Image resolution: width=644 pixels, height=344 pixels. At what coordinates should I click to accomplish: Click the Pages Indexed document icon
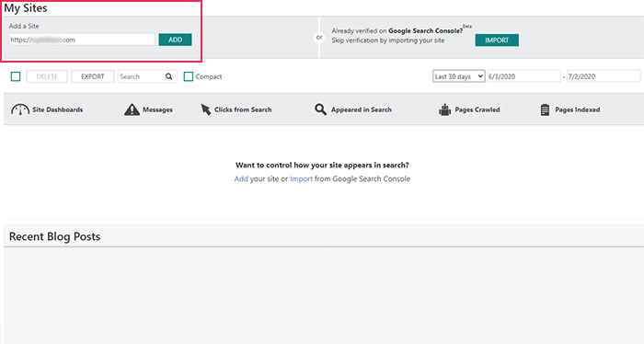coord(545,109)
